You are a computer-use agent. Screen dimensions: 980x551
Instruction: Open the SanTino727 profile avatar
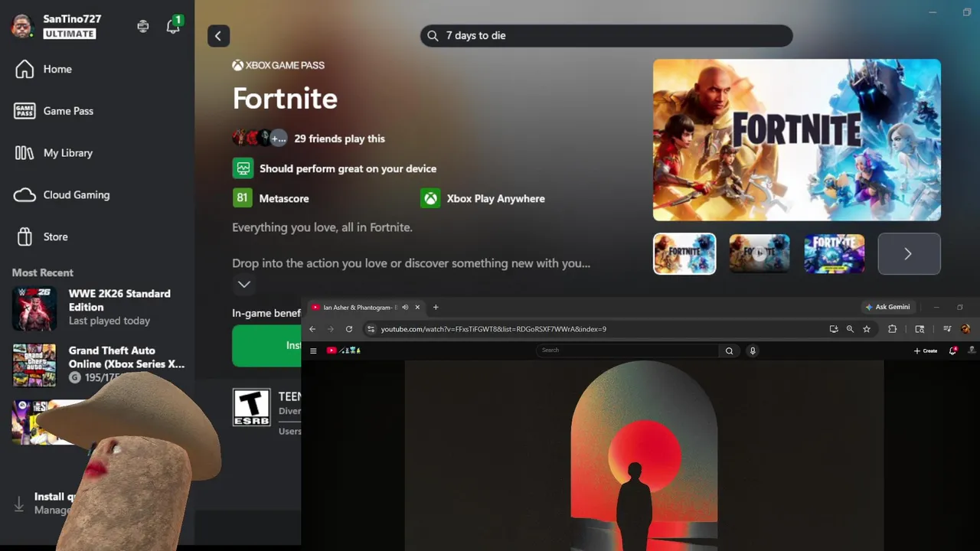click(x=22, y=26)
